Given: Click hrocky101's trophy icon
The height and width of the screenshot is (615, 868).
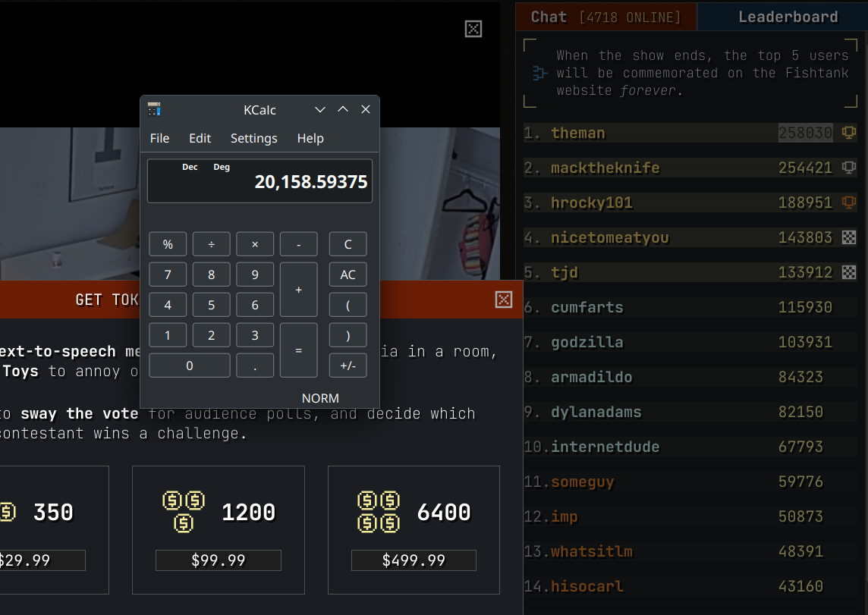Looking at the screenshot, I should click(848, 202).
